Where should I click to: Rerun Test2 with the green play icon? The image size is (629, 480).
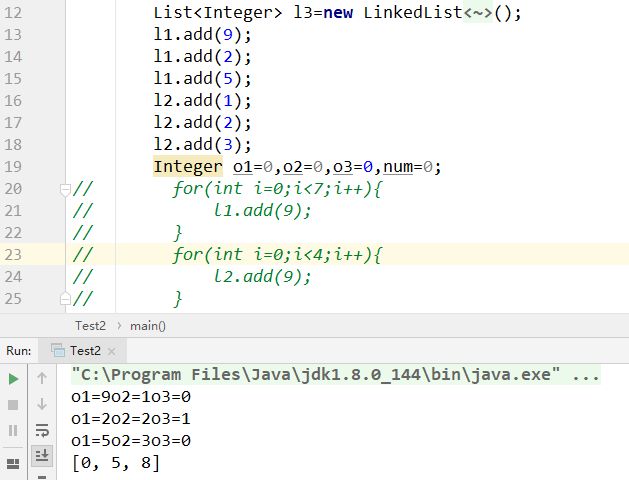(x=13, y=379)
